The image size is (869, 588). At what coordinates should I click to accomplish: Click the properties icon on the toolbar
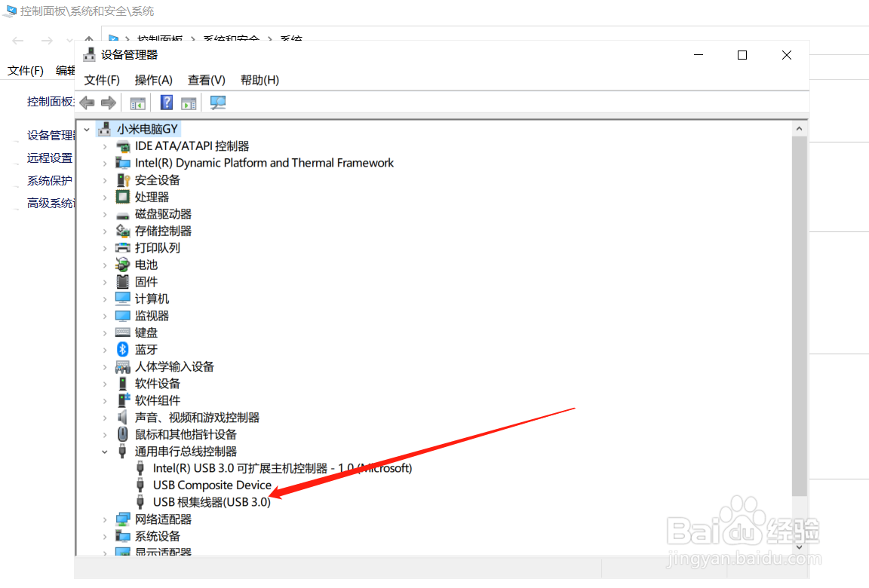coord(189,102)
